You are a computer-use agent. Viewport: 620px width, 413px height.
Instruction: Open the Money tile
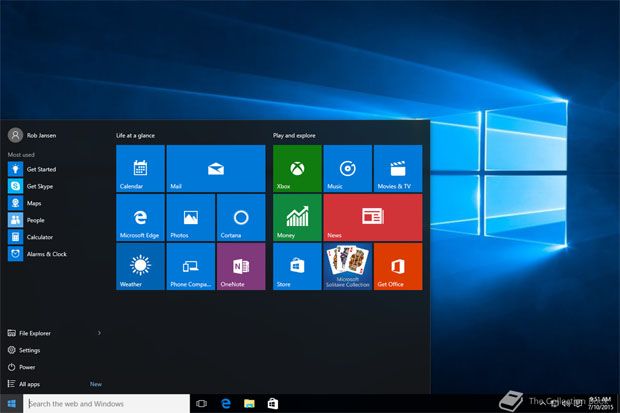297,218
